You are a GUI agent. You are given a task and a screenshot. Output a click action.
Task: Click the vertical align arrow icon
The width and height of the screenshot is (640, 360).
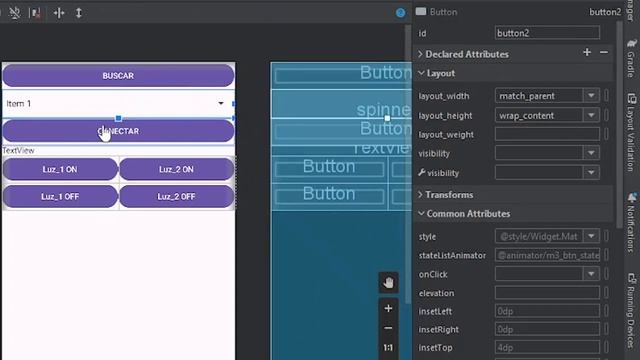coord(79,13)
